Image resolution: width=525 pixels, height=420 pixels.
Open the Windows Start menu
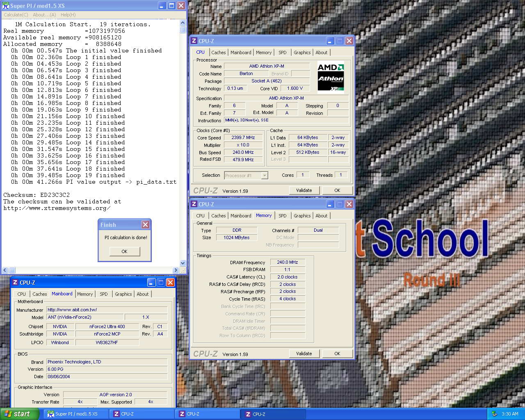tap(20, 414)
